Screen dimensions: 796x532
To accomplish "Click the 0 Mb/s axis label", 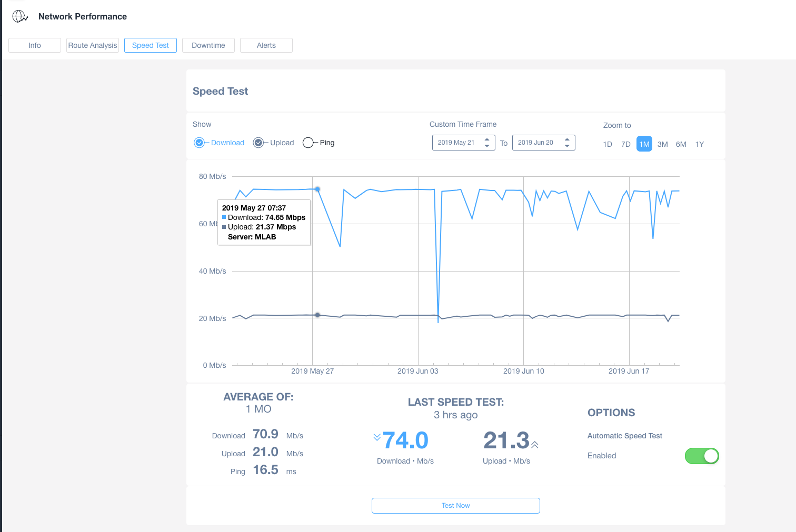I will [x=215, y=365].
